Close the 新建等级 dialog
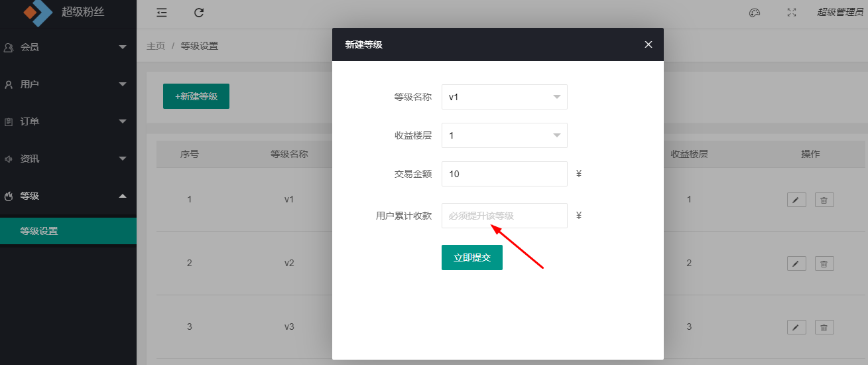The width and height of the screenshot is (868, 365). click(649, 44)
